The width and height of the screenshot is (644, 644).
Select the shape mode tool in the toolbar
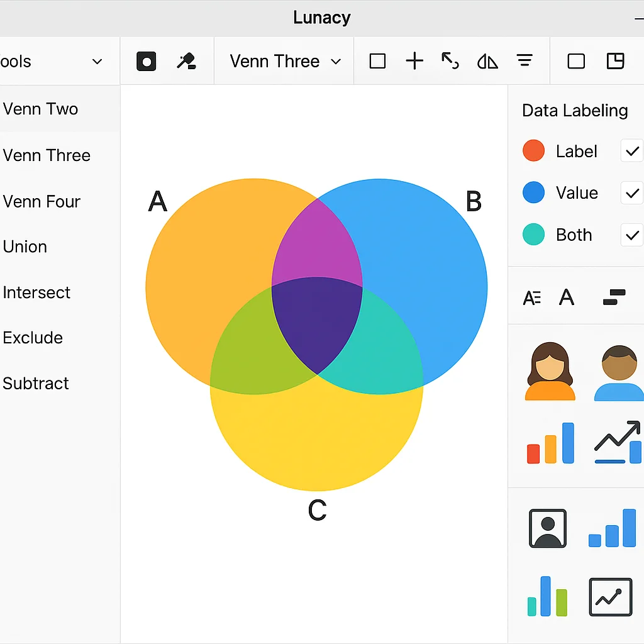[x=146, y=61]
